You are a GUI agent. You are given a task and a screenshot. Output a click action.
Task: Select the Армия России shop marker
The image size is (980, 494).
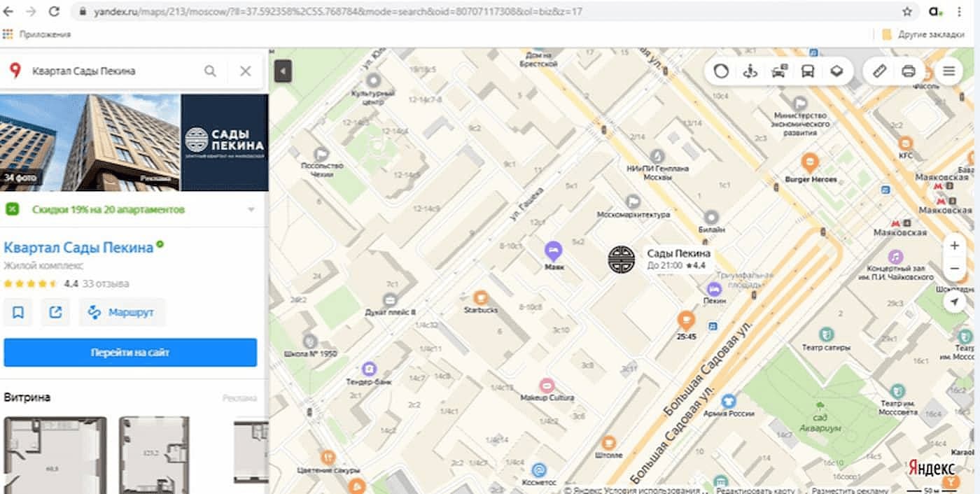point(729,401)
